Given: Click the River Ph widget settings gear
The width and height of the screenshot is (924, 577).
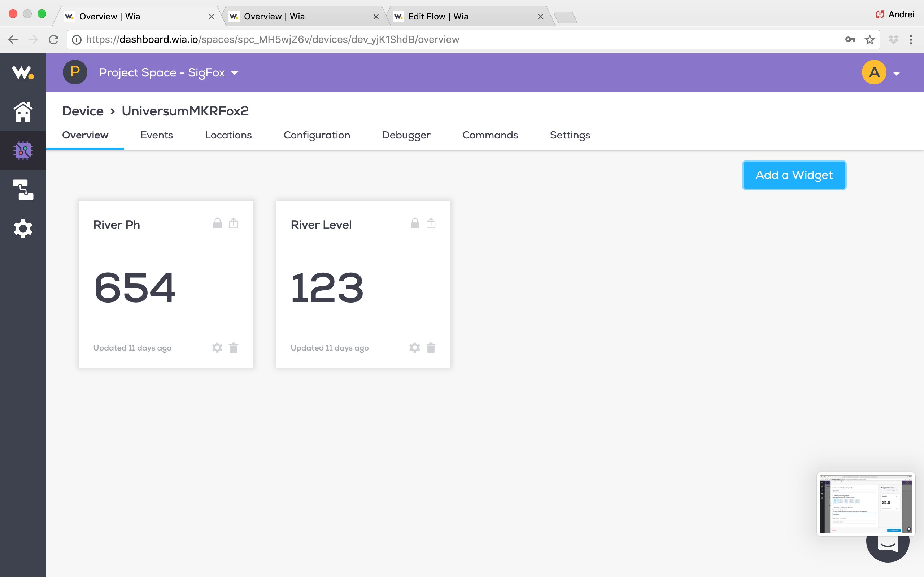Looking at the screenshot, I should (x=217, y=348).
